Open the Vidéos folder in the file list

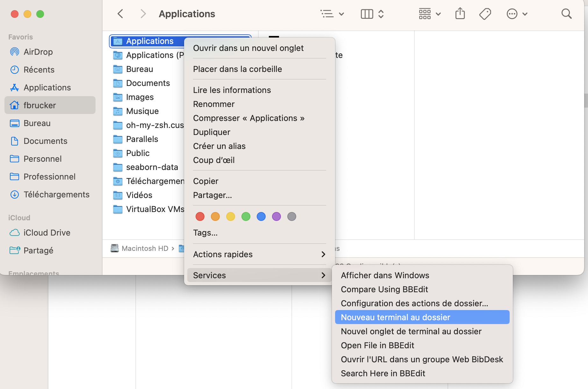pyautogui.click(x=139, y=195)
